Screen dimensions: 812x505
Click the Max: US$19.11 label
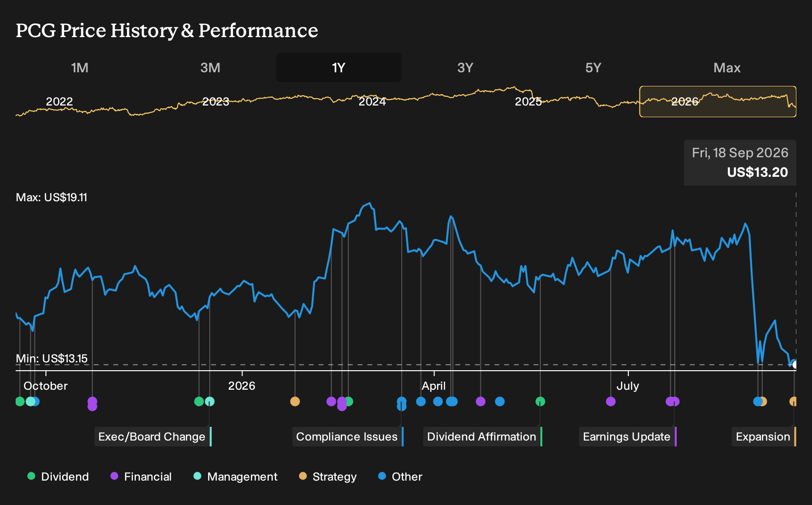51,197
